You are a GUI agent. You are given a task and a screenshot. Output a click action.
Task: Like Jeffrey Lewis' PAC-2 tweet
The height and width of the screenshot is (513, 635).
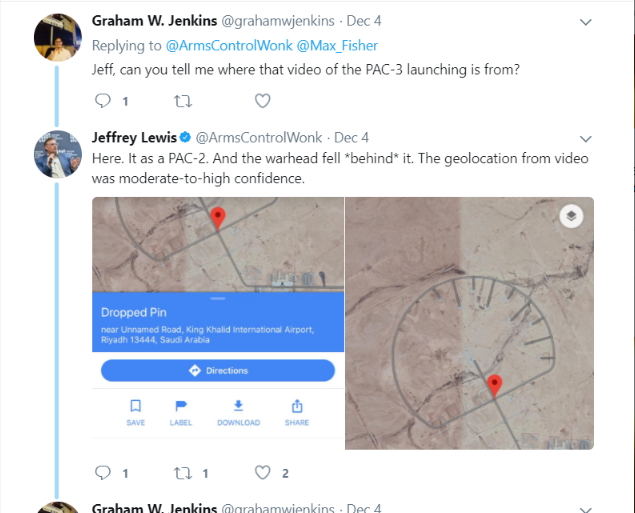tap(262, 473)
